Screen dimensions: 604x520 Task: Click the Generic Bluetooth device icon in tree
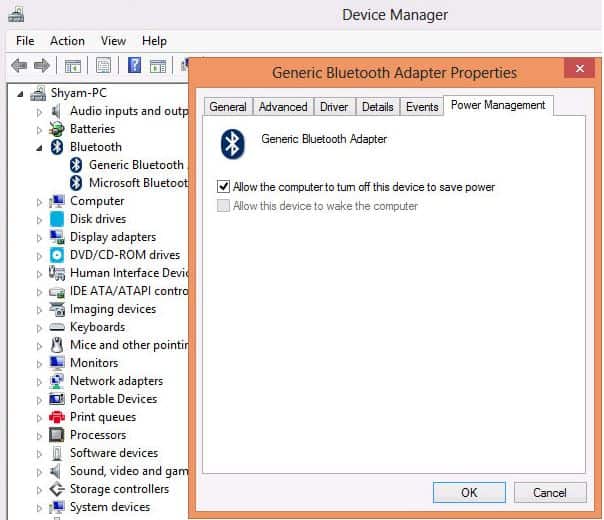pyautogui.click(x=76, y=165)
